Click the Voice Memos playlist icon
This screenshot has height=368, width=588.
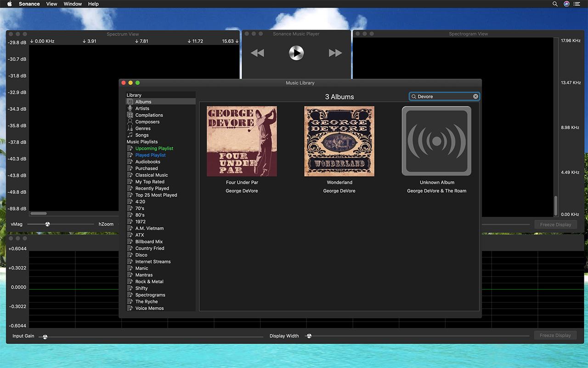130,308
